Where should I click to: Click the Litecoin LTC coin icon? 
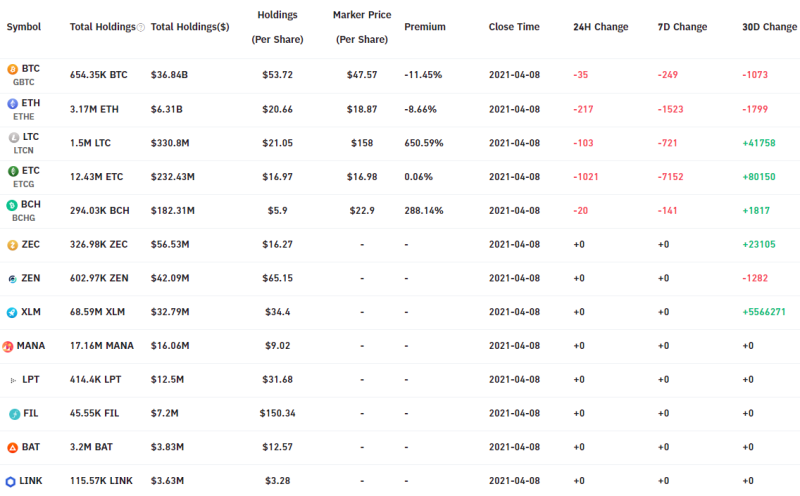point(14,137)
